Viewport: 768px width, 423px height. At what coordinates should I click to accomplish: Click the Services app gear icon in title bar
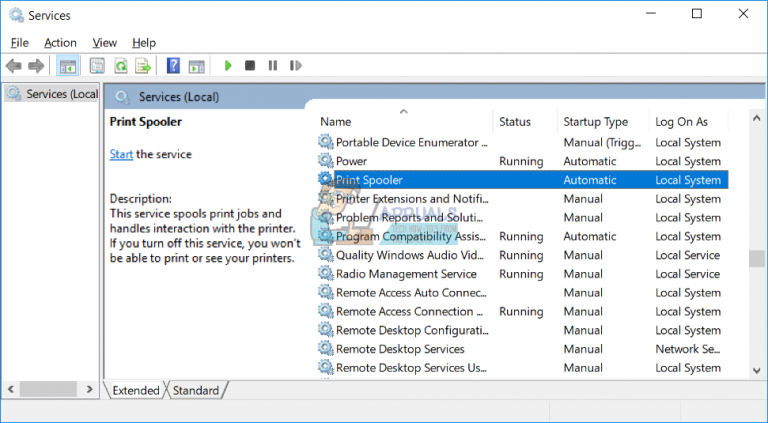click(16, 15)
